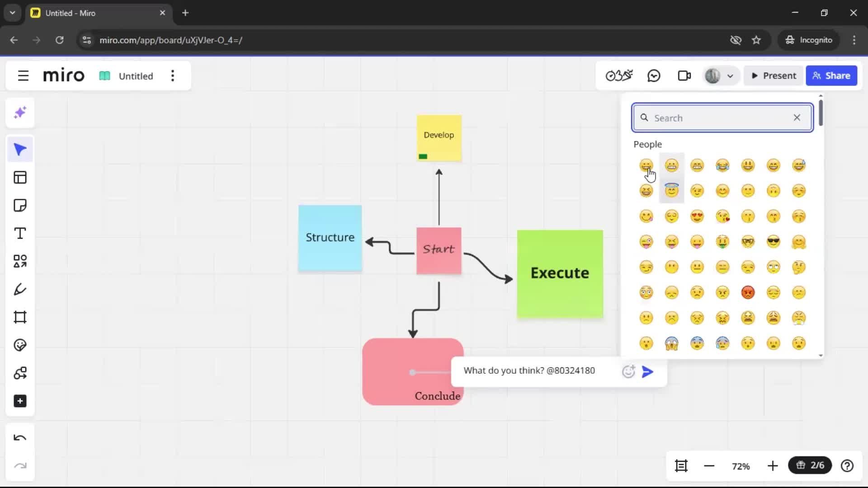The width and height of the screenshot is (868, 488).
Task: Click the emoji panel scrollbar
Action: click(821, 113)
